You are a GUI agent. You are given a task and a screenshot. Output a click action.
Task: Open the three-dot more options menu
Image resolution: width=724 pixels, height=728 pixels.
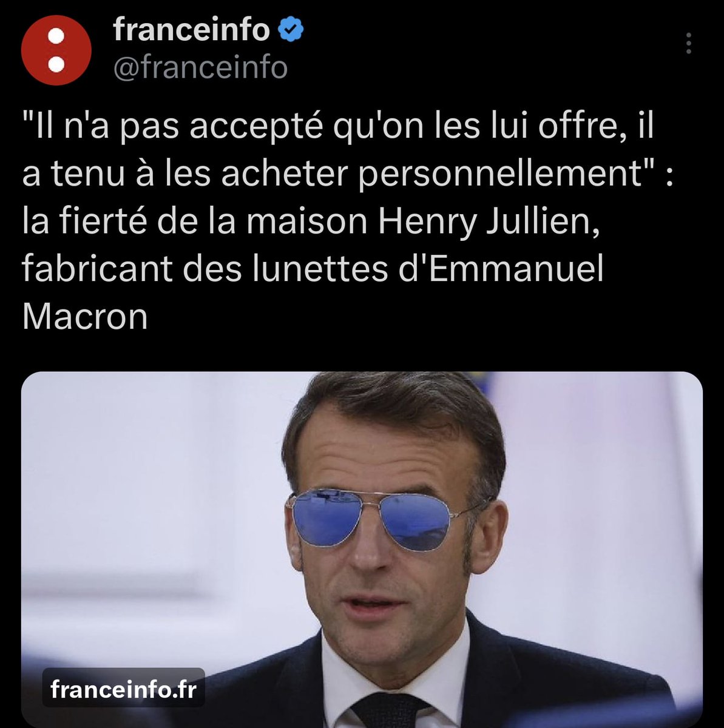[688, 44]
